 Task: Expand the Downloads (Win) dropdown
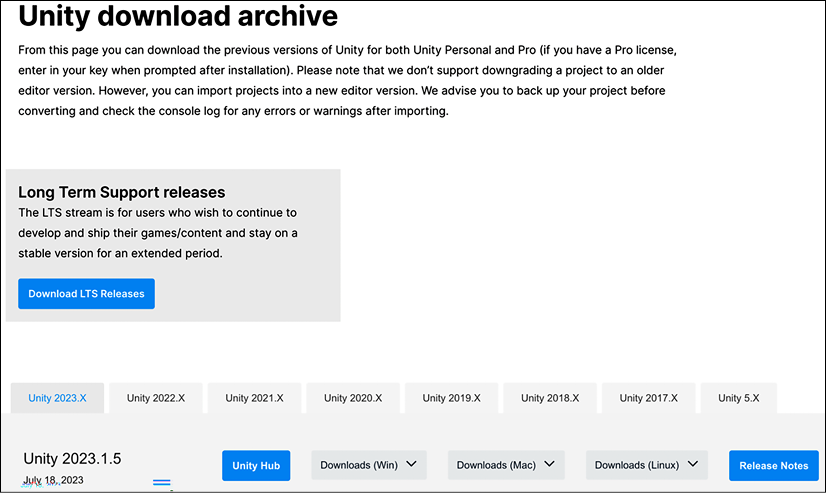pyautogui.click(x=369, y=465)
